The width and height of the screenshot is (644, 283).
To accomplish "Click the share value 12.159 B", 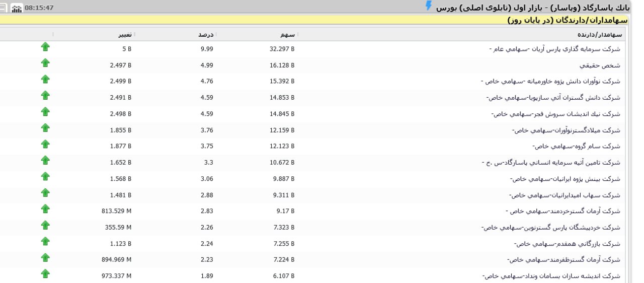I will coord(282,130).
